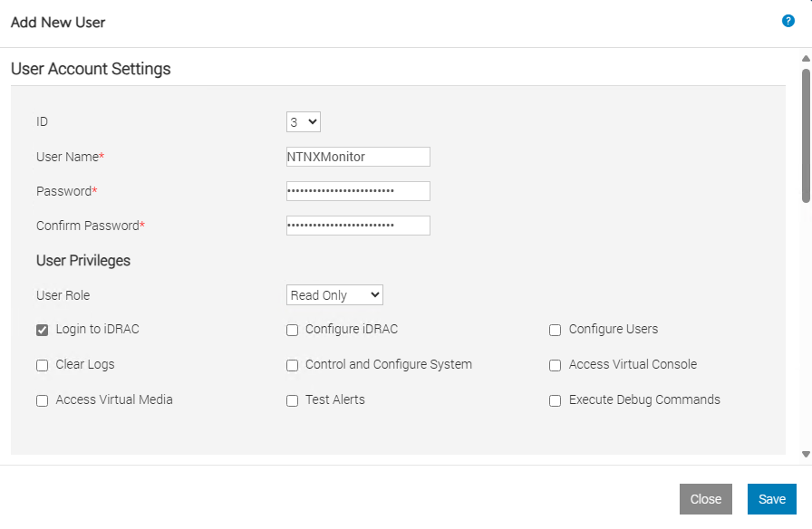Tick the Clear Logs checkbox

[42, 365]
